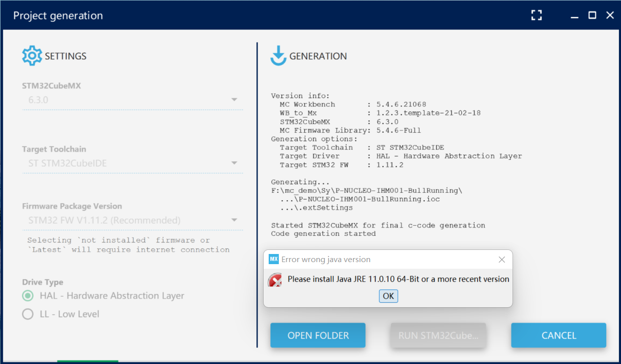Click the RUN STM32Cube button

pos(438,335)
